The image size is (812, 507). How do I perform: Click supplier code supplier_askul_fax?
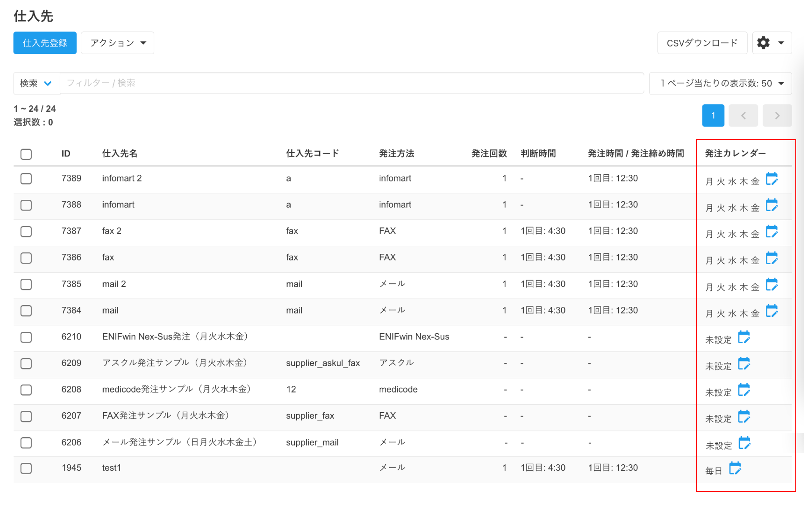[x=323, y=363]
